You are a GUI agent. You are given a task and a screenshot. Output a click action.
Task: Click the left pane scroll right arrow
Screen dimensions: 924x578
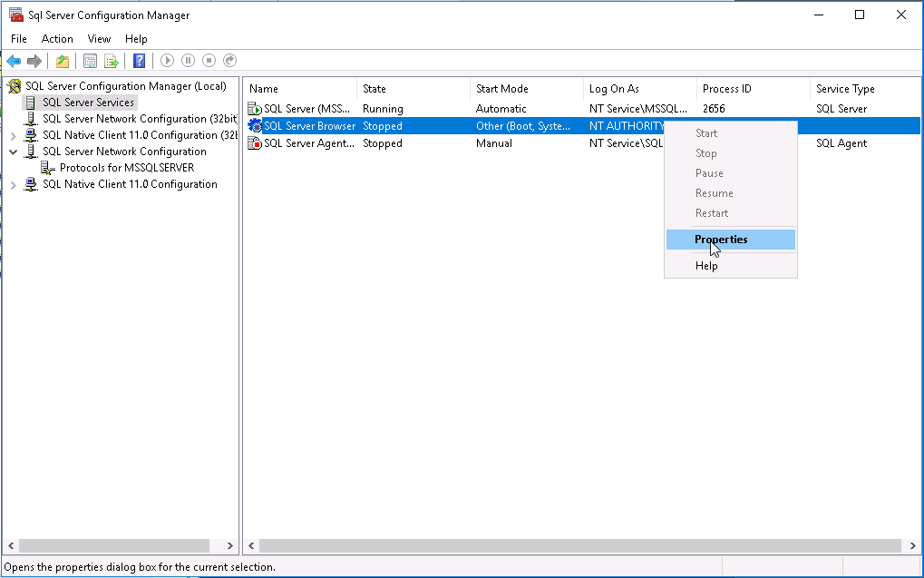pos(229,545)
